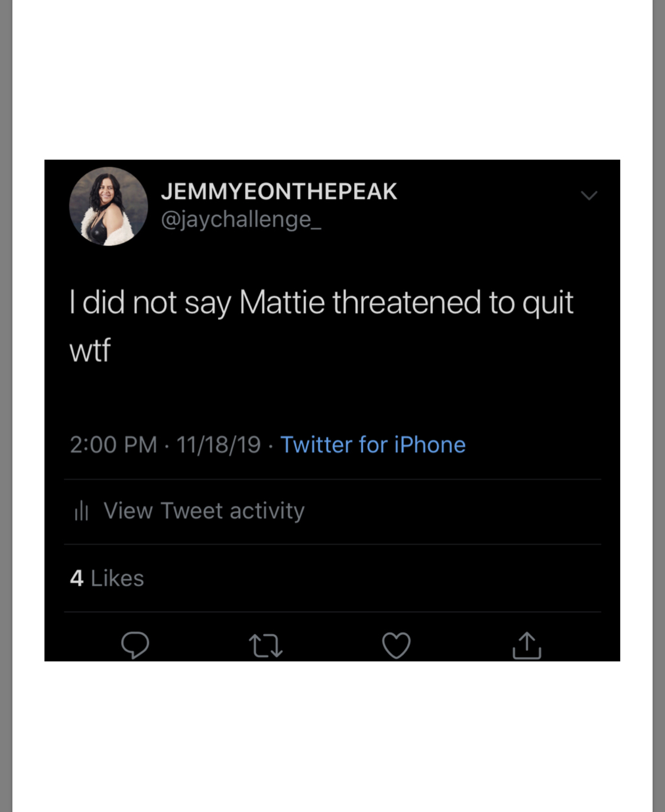Expand the tweet options chevron
The width and height of the screenshot is (665, 812).
pyautogui.click(x=589, y=196)
